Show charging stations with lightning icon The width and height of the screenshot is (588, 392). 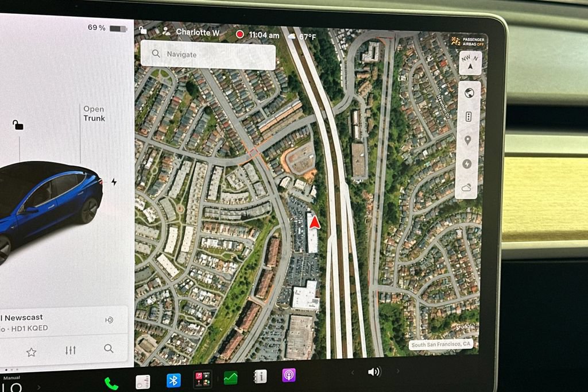pyautogui.click(x=467, y=164)
